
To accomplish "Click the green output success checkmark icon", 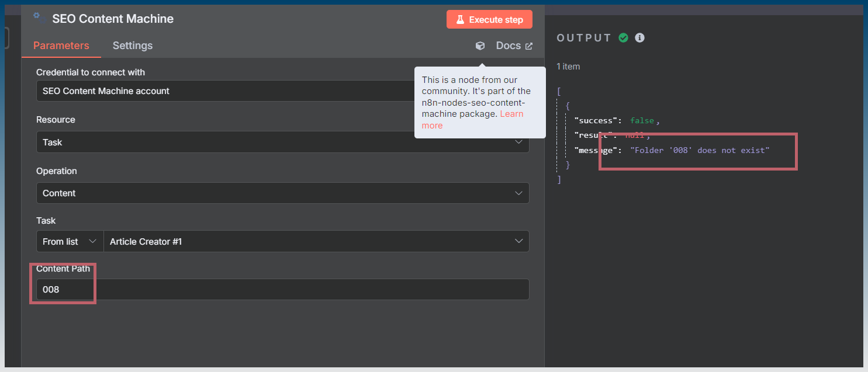I will (624, 38).
